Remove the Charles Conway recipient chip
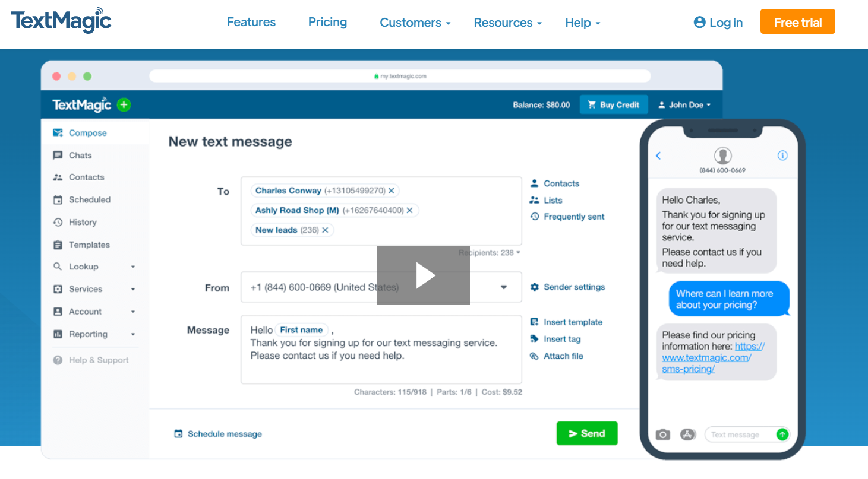The image size is (868, 479). [x=391, y=191]
